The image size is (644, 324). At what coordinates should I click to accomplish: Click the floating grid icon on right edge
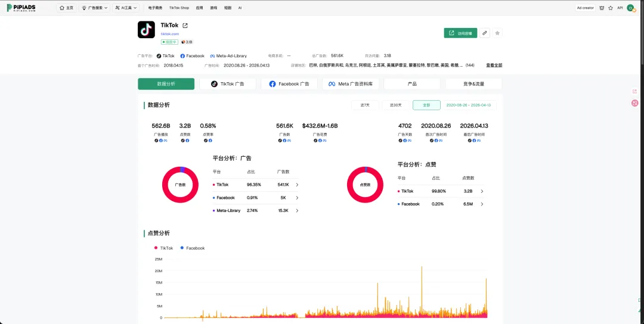pos(634,92)
